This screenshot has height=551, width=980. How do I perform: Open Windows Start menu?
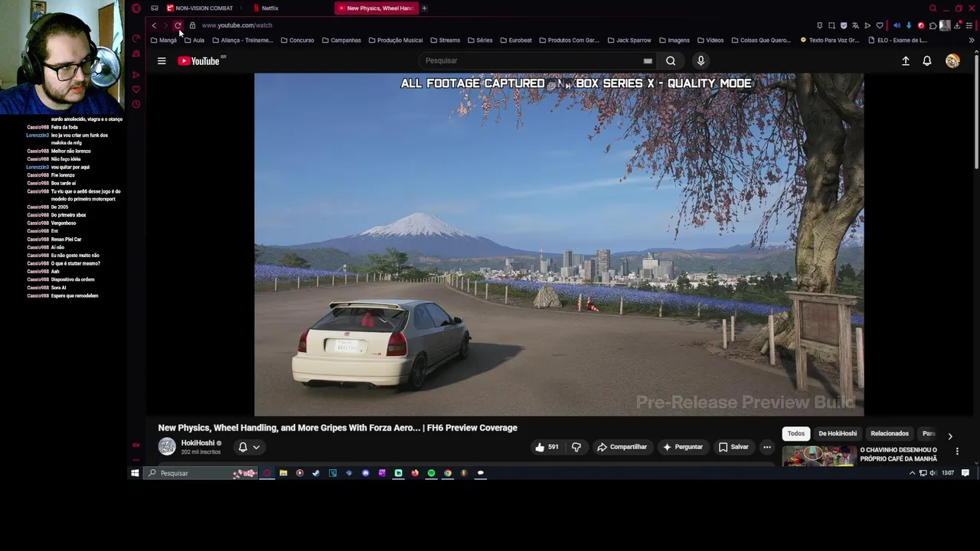tap(135, 473)
